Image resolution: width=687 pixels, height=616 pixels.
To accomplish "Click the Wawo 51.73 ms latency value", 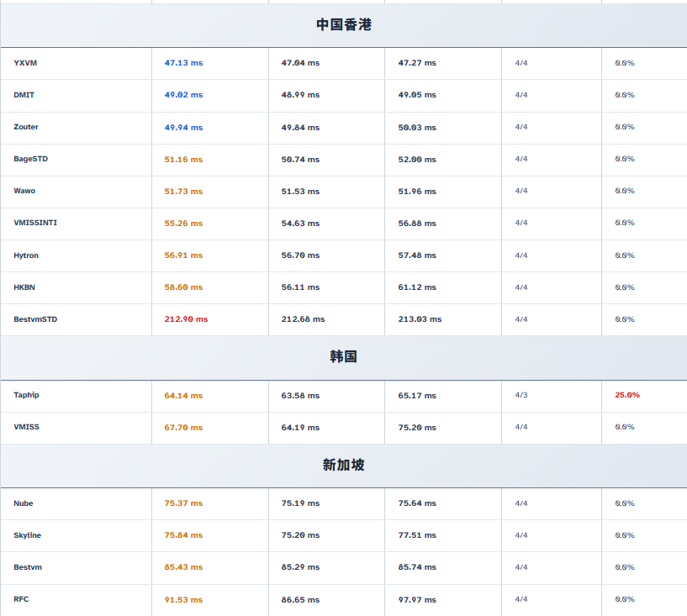I will pyautogui.click(x=183, y=192).
